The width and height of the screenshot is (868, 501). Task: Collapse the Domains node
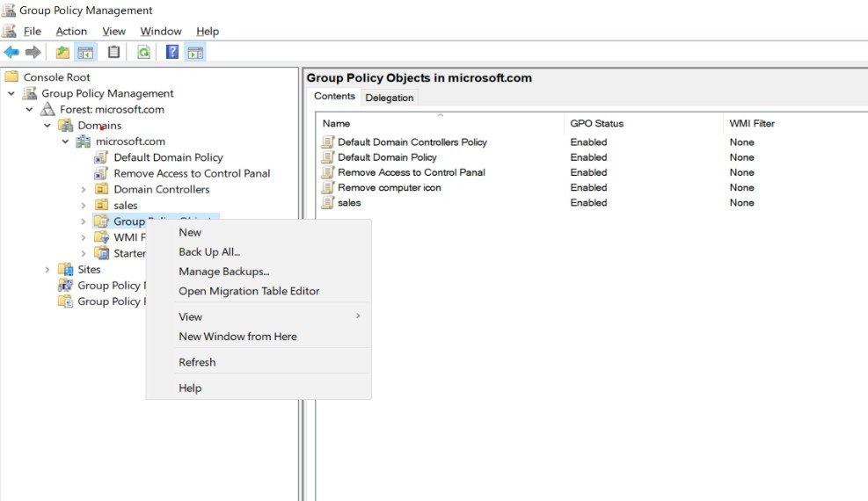[x=47, y=126]
